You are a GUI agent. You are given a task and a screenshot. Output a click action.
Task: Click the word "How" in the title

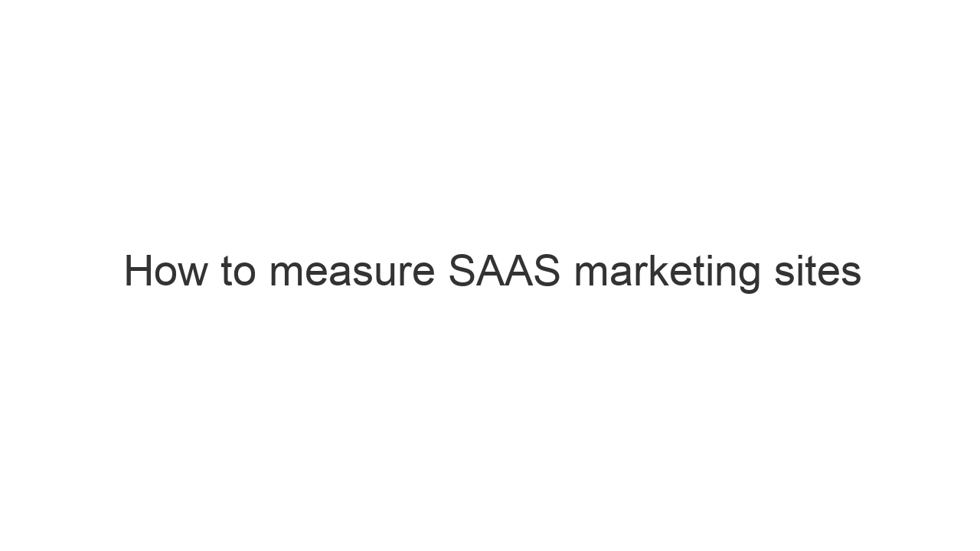click(x=165, y=272)
